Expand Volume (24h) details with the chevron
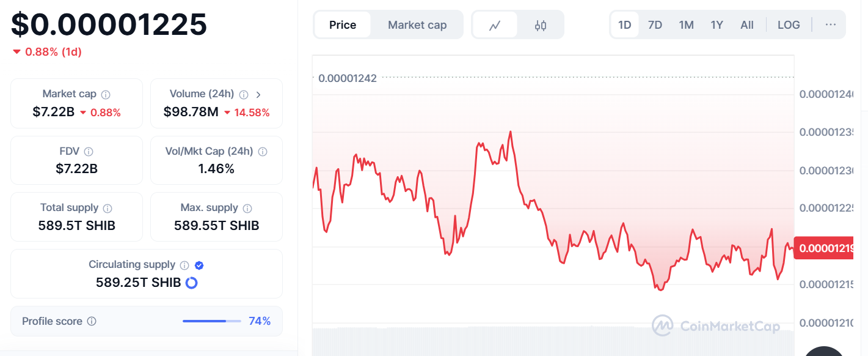 258,95
